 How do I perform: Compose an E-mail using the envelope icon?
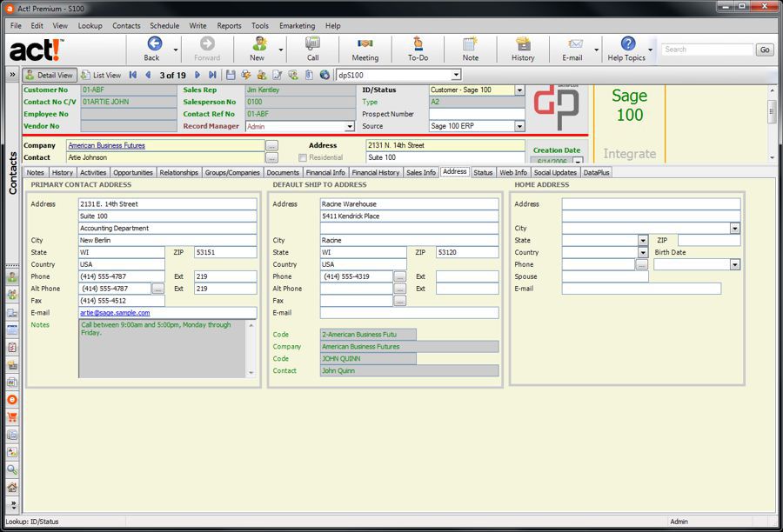click(575, 50)
